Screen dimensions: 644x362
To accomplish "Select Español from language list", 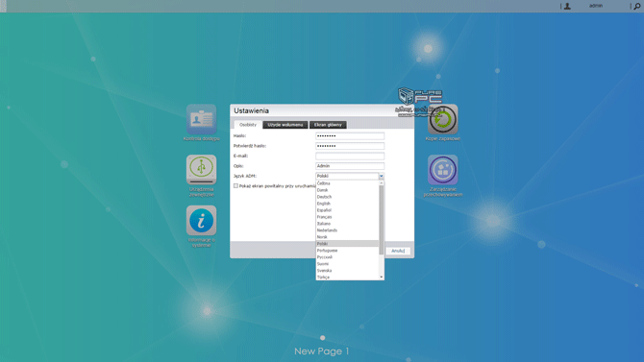I will [347, 210].
